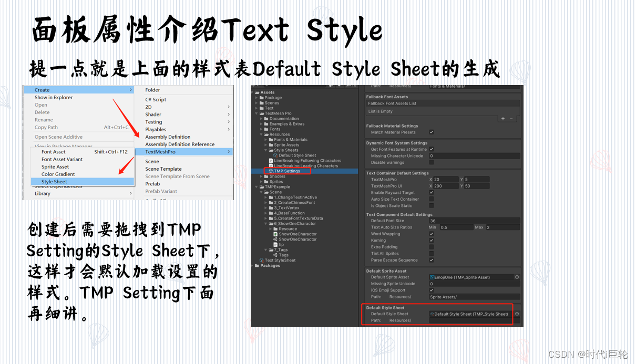
Task: Toggle Get Font Features at Runtime
Action: pyautogui.click(x=432, y=149)
